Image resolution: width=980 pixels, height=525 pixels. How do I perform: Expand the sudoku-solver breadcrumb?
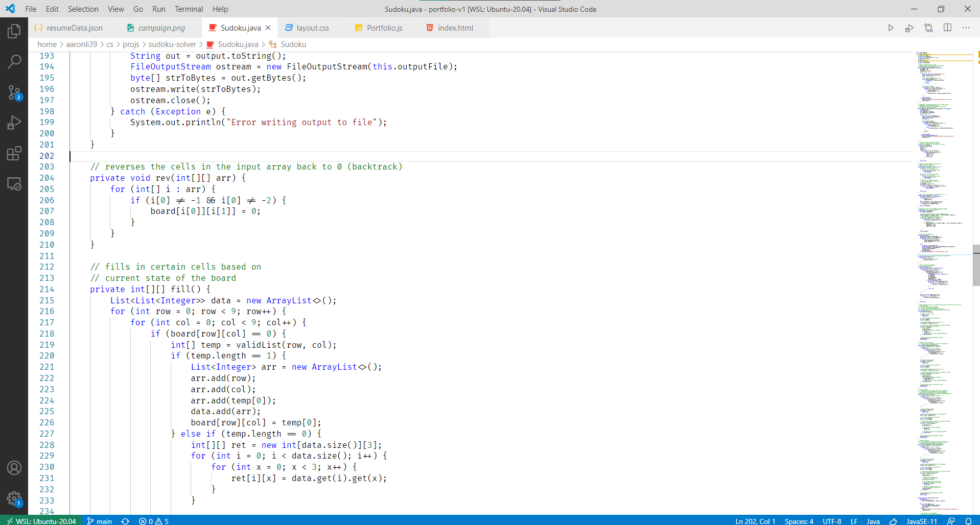[x=172, y=44]
